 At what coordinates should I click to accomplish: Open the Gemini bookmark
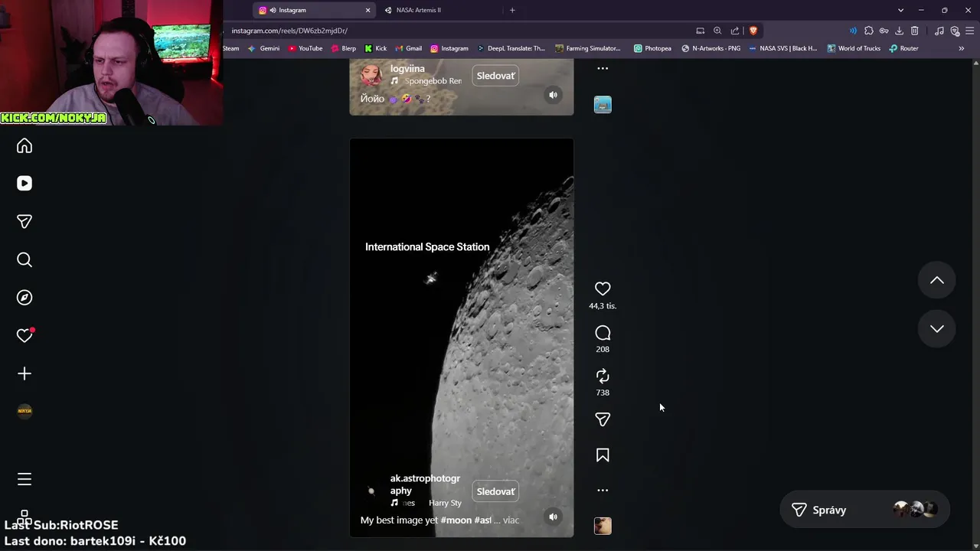pos(263,48)
